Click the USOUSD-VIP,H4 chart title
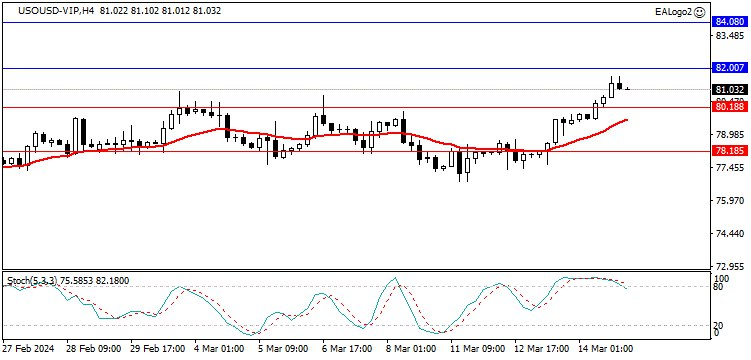This screenshot has width=751, height=360. 56,11
